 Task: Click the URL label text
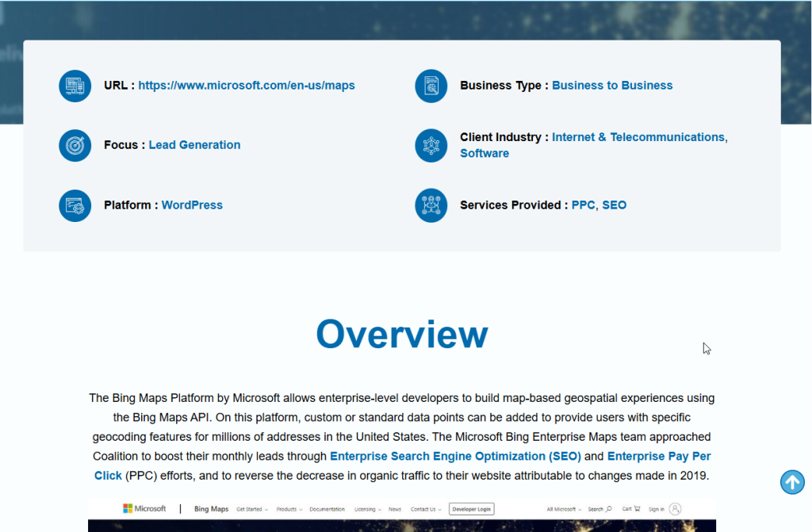[119, 86]
